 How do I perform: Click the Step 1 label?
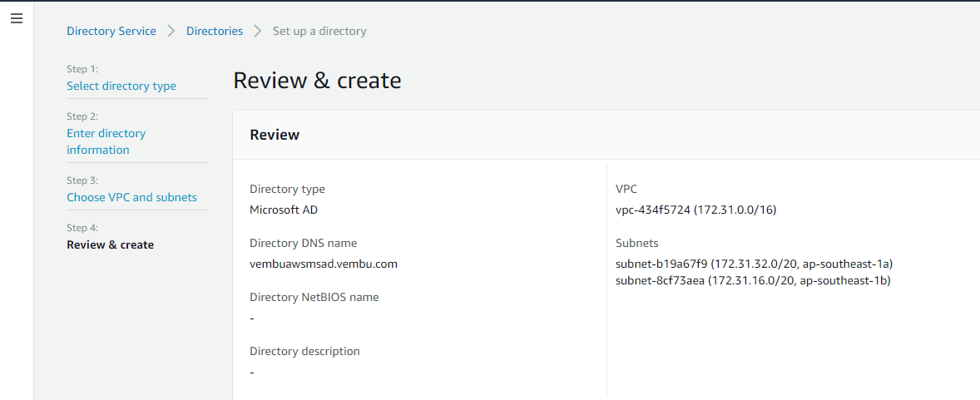coord(82,69)
